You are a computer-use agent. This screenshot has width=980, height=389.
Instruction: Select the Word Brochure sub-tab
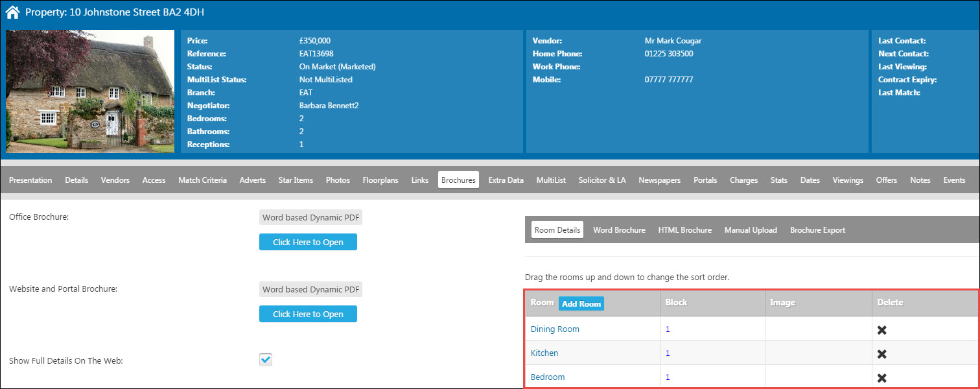click(619, 230)
